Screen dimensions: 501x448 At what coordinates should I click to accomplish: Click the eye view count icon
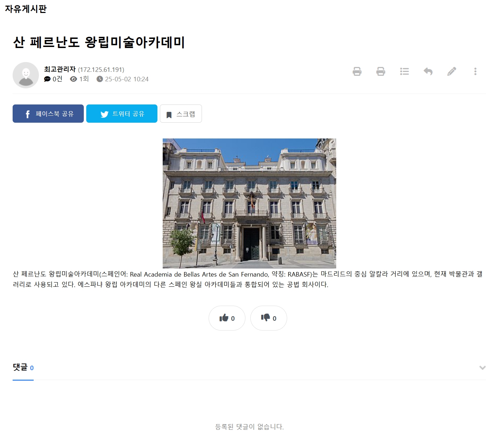click(73, 79)
